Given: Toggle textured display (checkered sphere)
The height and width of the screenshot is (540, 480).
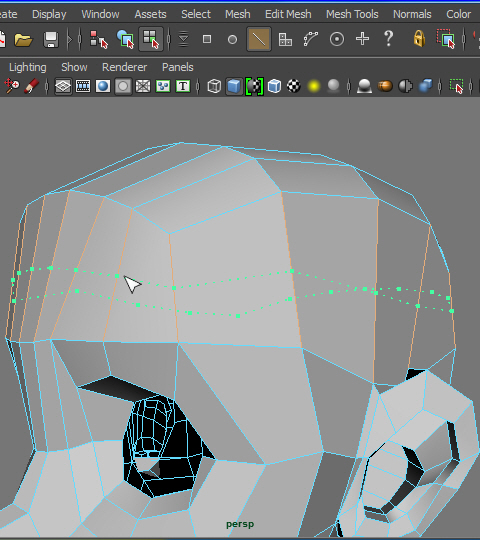Looking at the screenshot, I should (294, 86).
